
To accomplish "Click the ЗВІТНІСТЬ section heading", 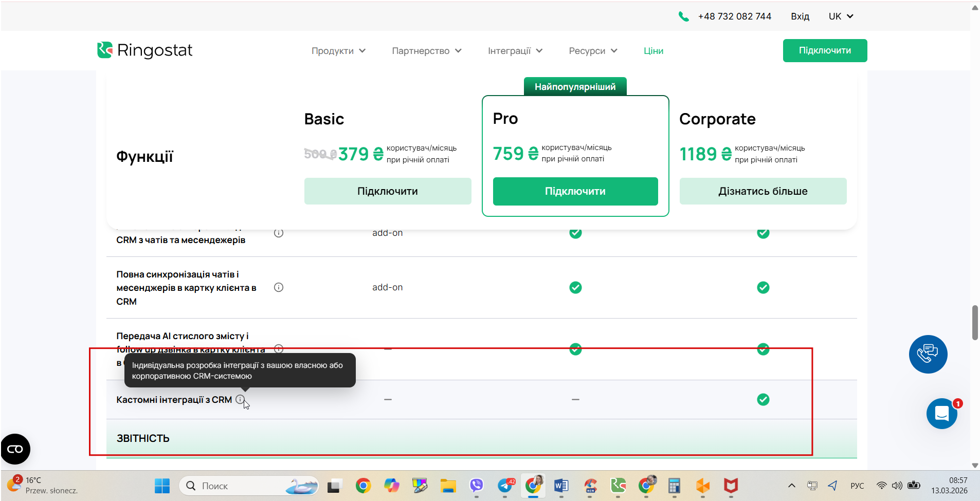I will tap(143, 438).
